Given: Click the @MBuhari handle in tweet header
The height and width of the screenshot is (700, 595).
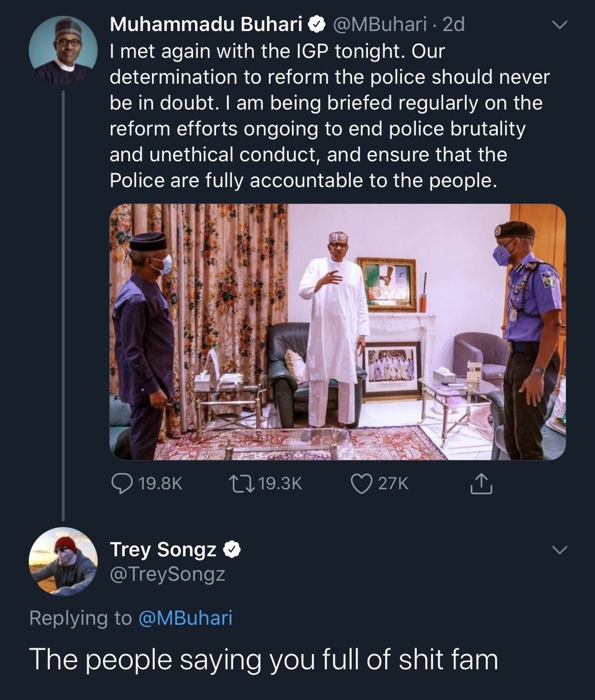Looking at the screenshot, I should (x=380, y=24).
